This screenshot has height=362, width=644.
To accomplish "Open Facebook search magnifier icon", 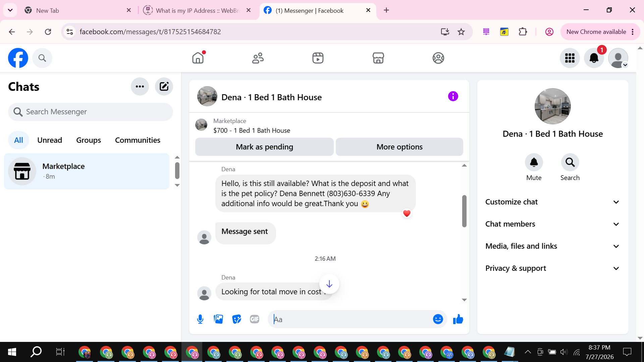I will (x=42, y=58).
